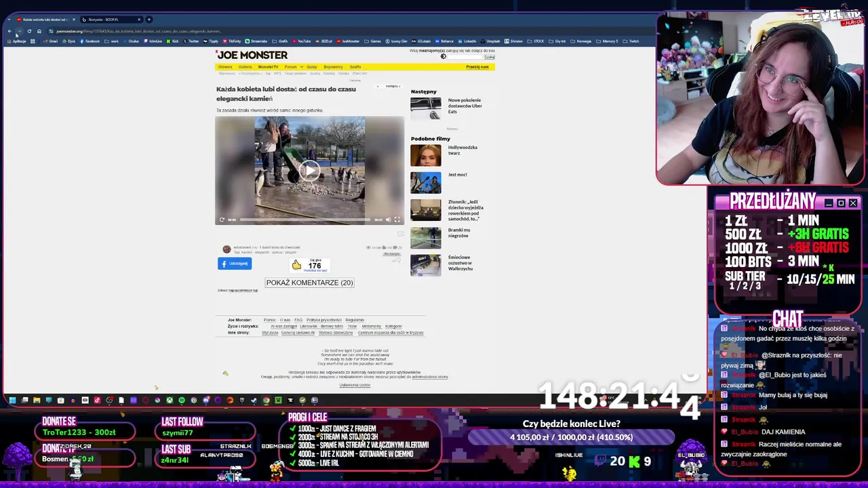Open Galeria menu item
The width and height of the screenshot is (868, 488).
tap(245, 67)
